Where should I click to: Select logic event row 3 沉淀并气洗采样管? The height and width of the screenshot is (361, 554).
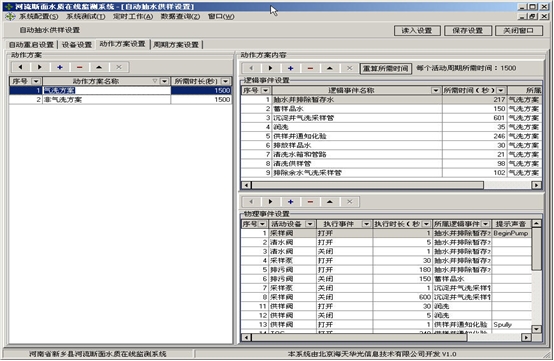coord(391,118)
